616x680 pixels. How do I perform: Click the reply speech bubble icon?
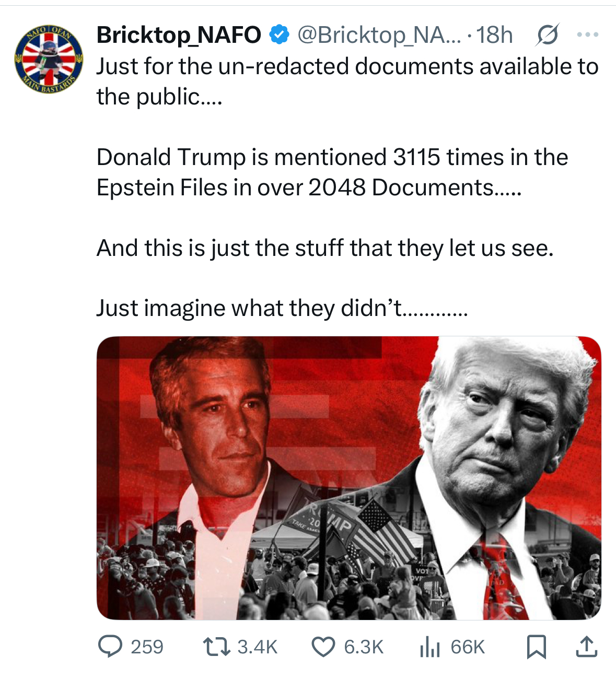click(110, 647)
